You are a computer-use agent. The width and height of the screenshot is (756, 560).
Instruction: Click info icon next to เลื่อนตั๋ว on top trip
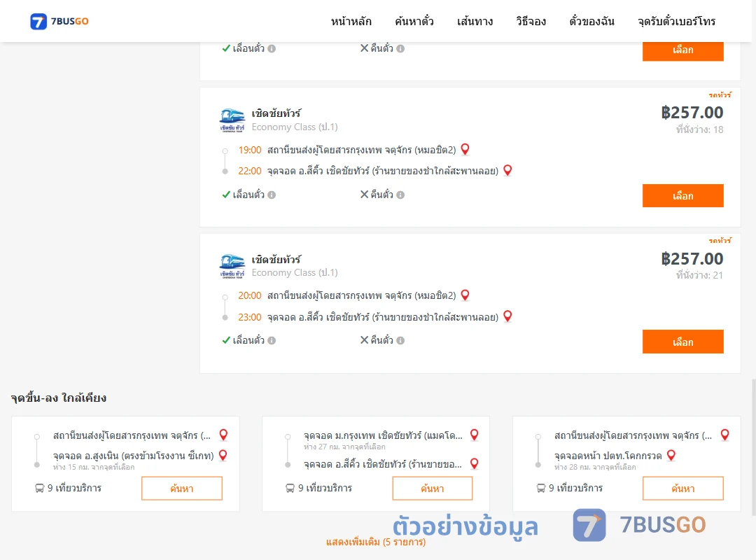click(272, 49)
